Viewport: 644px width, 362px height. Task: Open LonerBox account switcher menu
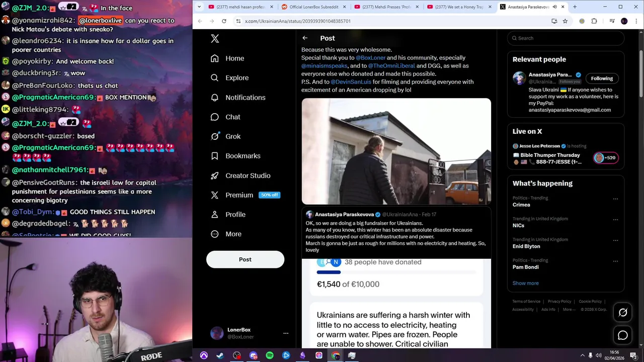pyautogui.click(x=286, y=333)
